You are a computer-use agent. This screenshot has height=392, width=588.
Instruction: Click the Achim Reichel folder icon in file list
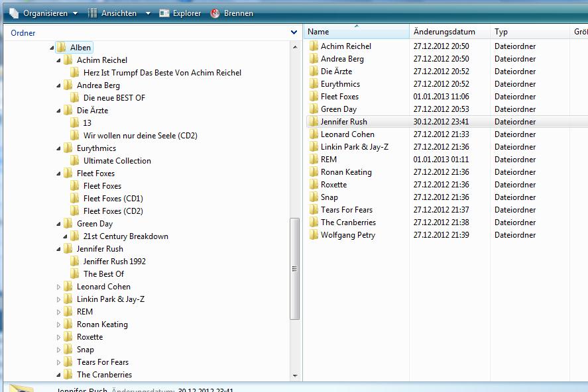click(x=314, y=46)
